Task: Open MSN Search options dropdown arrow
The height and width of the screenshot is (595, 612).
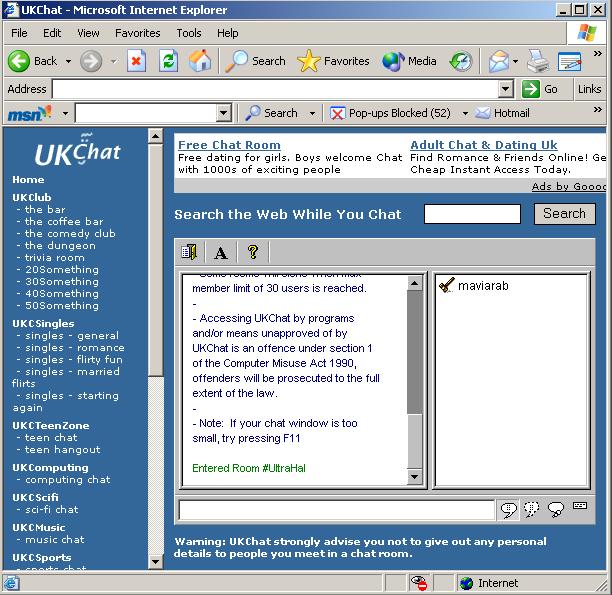Action: (312, 114)
